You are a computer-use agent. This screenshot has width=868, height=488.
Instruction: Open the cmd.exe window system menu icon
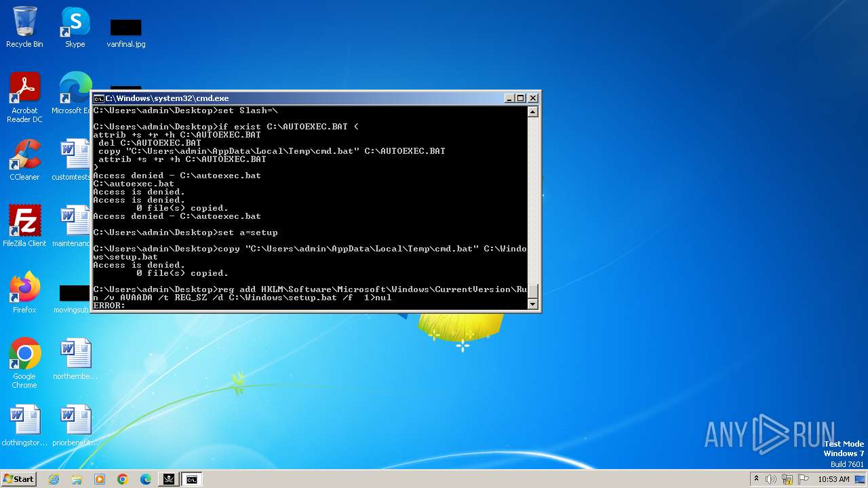tap(98, 98)
